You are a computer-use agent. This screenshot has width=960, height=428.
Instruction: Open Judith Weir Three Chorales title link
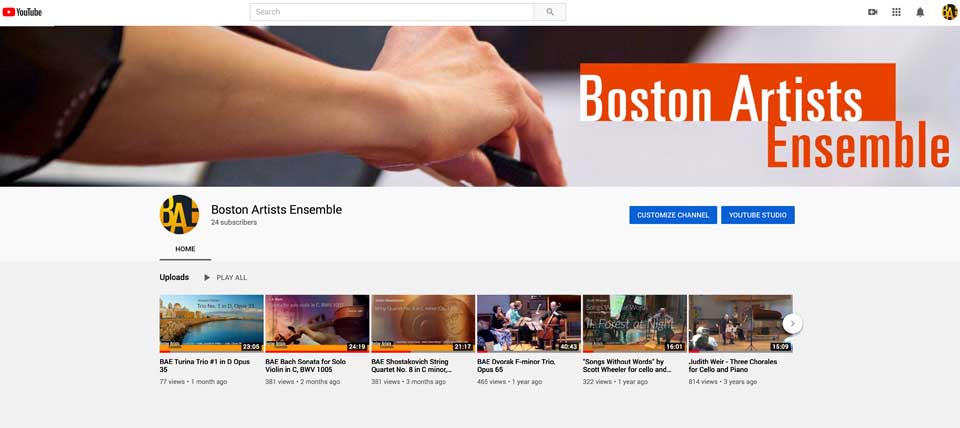tap(733, 366)
